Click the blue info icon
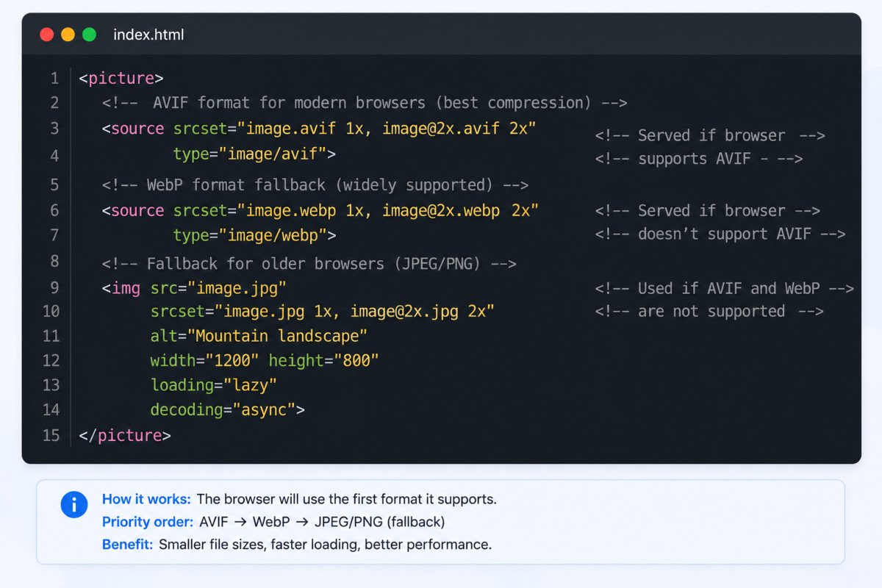This screenshot has height=588, width=882. [74, 505]
